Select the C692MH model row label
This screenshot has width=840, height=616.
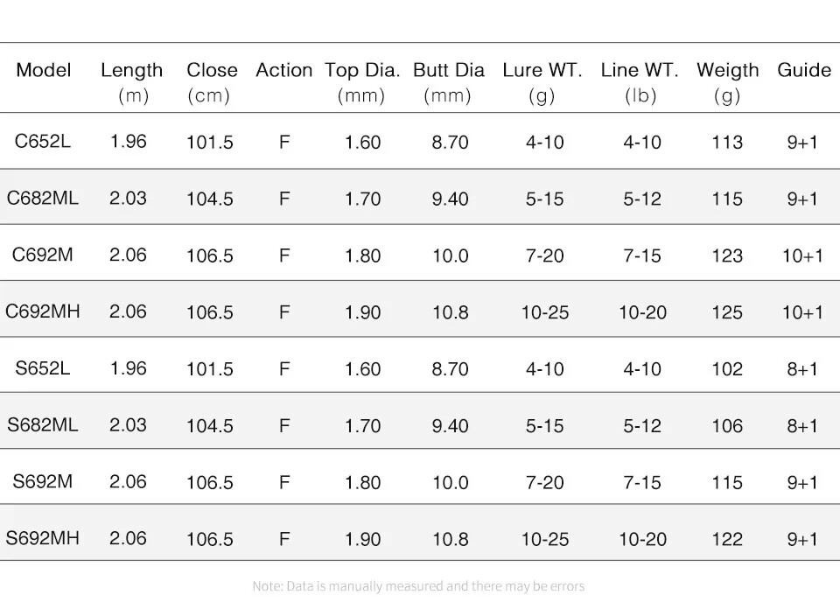42,311
